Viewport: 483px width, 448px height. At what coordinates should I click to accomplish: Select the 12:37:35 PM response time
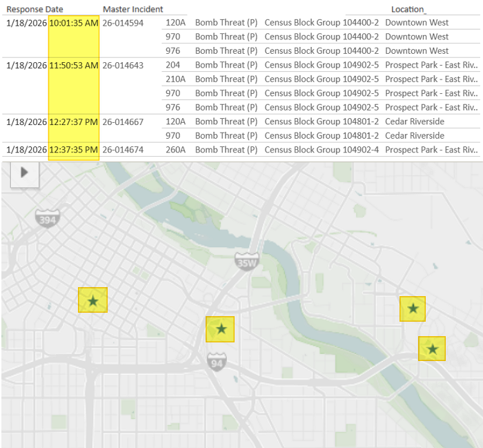point(74,150)
